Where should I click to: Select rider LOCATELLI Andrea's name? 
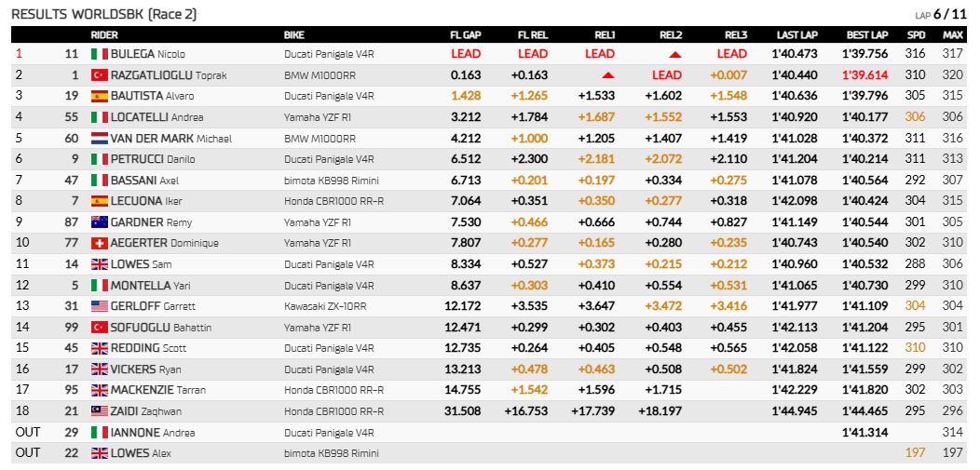coord(157,117)
